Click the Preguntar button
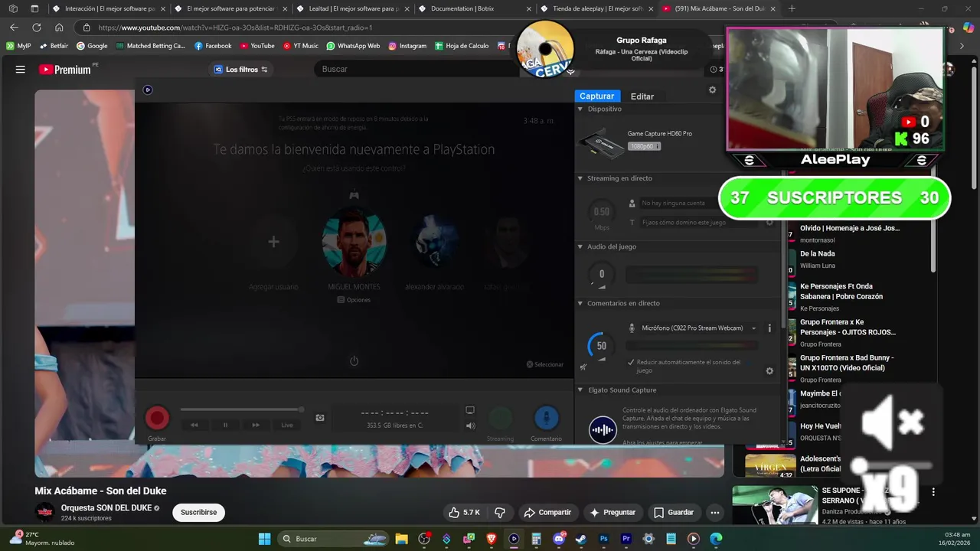 612,513
